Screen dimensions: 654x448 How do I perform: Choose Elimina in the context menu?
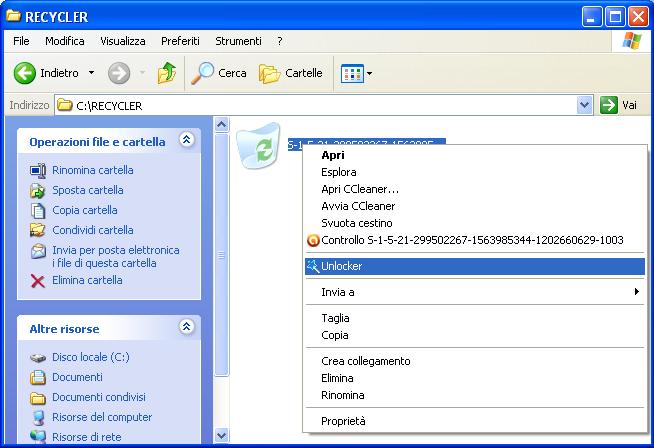(475, 378)
